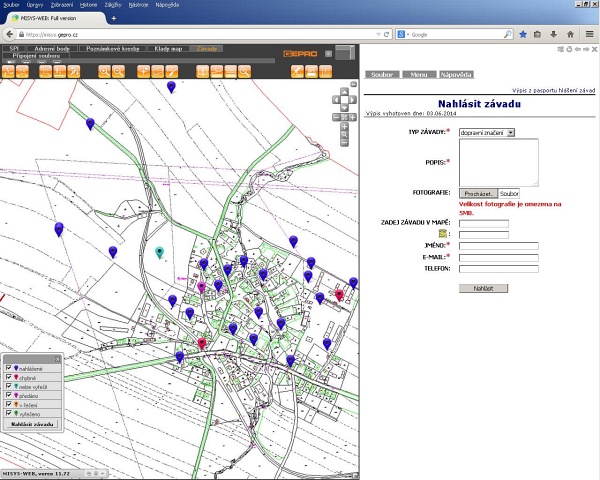Click the 'Jméno' input field

(x=499, y=246)
